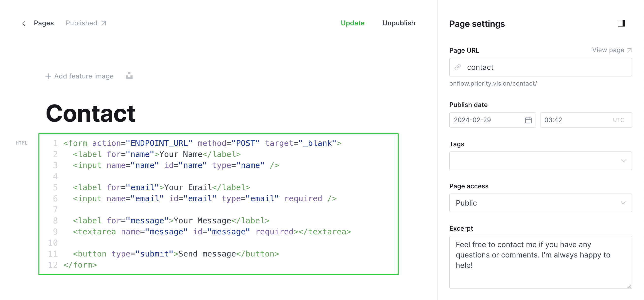This screenshot has height=300, width=644.
Task: Open the Page access dropdown showing Public
Action: pyautogui.click(x=540, y=203)
